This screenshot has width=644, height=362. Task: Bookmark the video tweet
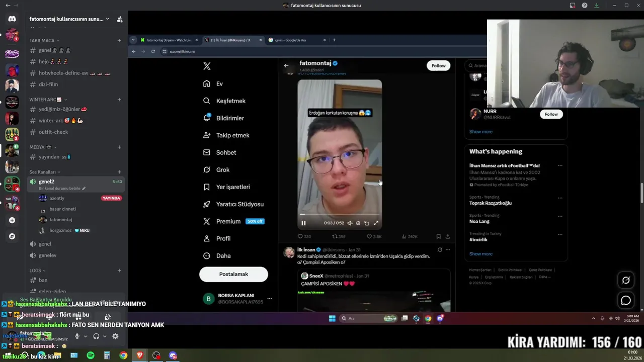439,236
